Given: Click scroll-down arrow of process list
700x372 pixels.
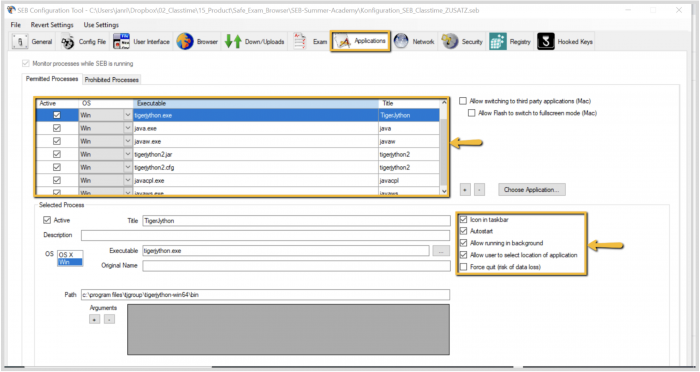Looking at the screenshot, I should point(444,191).
